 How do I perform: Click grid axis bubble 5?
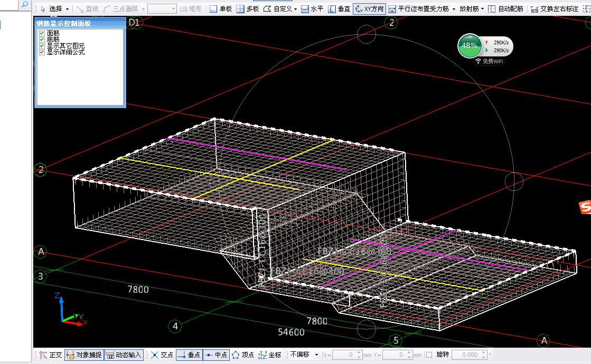click(396, 340)
